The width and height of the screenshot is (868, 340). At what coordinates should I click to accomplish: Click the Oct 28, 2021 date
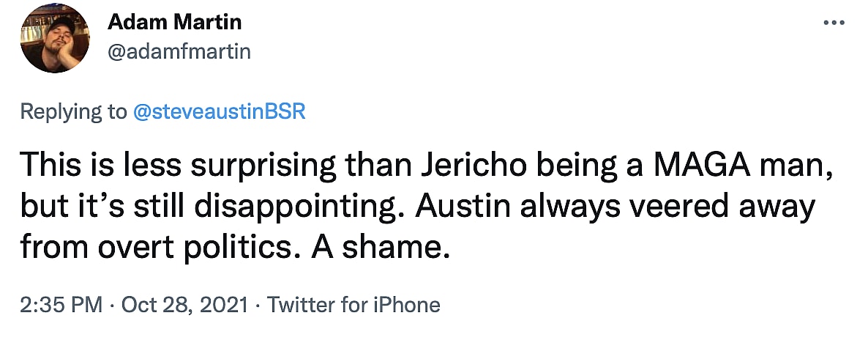(184, 305)
